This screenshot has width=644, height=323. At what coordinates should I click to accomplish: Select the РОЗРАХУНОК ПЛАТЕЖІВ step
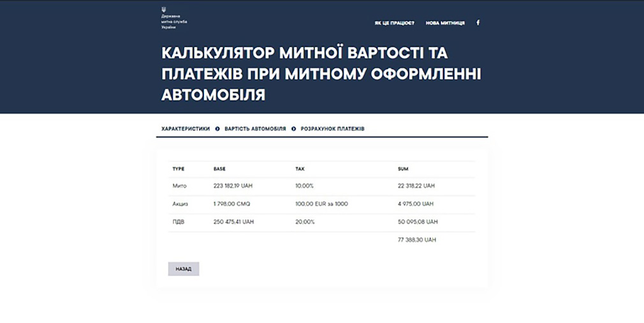coord(332,129)
